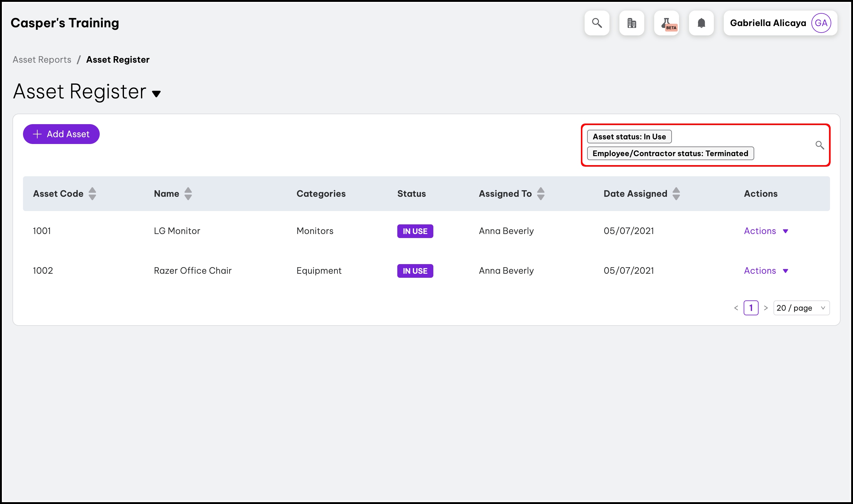
Task: Open the organization building icon
Action: pos(632,23)
